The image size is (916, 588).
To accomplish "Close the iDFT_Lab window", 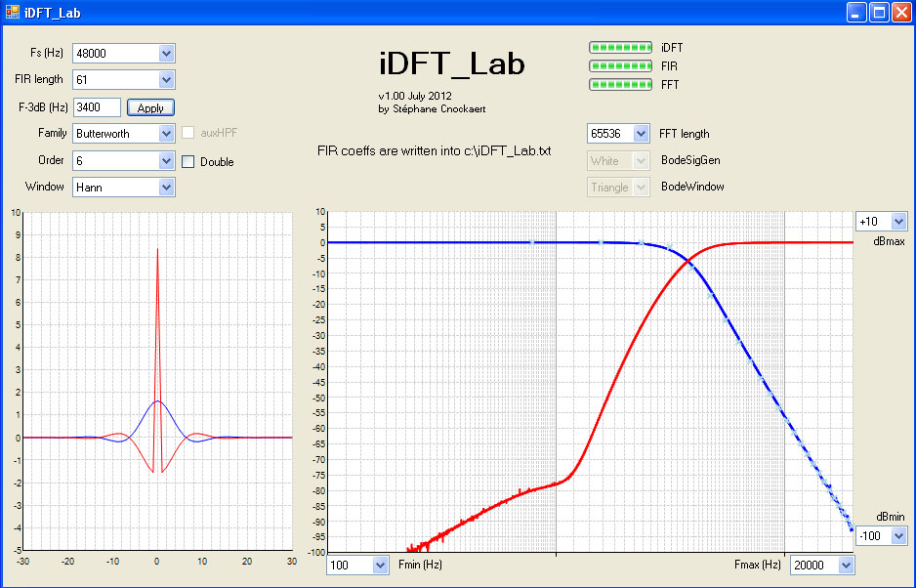I will (x=901, y=13).
